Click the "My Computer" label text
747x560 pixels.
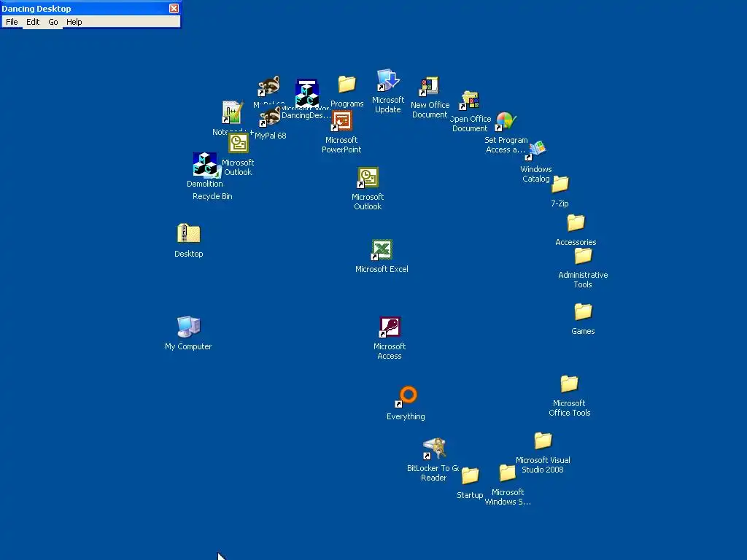coord(188,346)
